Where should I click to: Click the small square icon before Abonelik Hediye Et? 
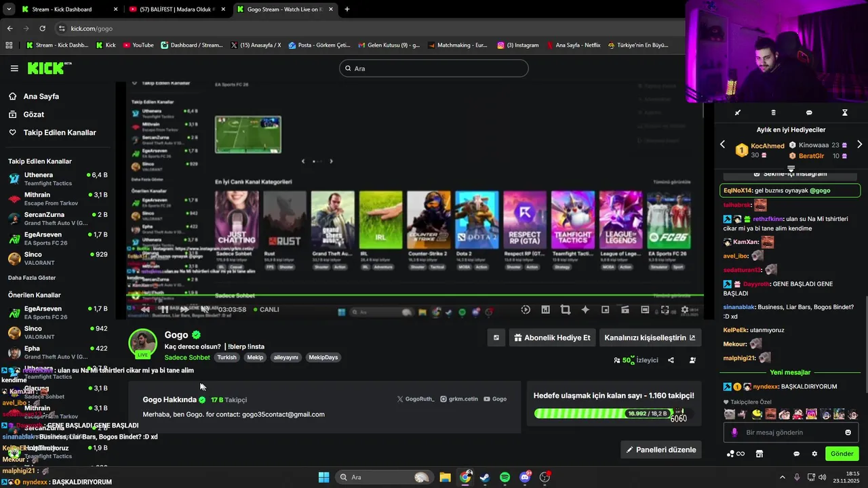click(496, 338)
